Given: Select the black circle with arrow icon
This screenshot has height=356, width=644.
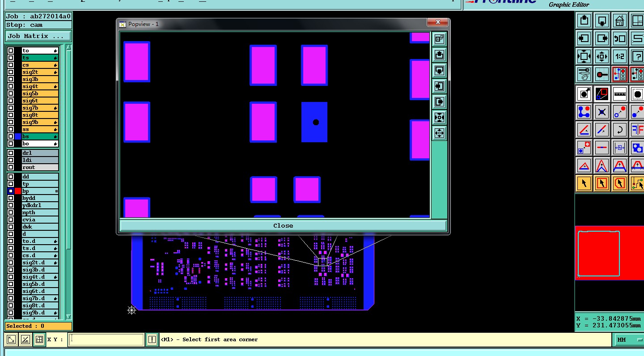Looking at the screenshot, I should [584, 94].
